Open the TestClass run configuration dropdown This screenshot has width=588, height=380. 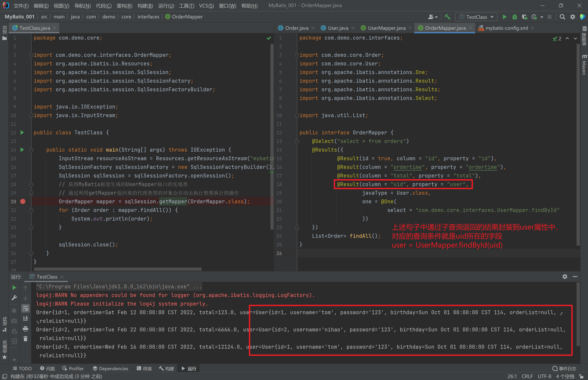tap(476, 17)
